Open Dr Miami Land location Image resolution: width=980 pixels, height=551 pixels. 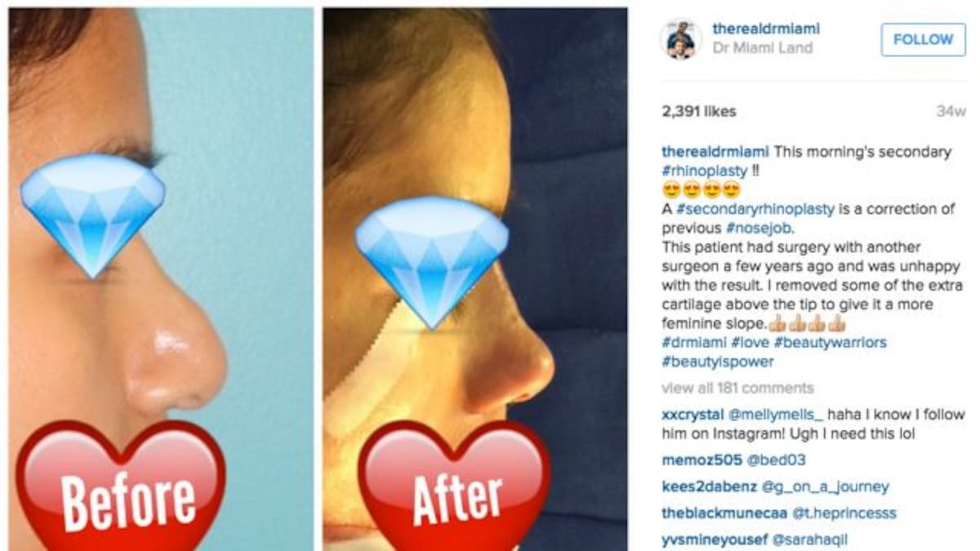coord(763,48)
